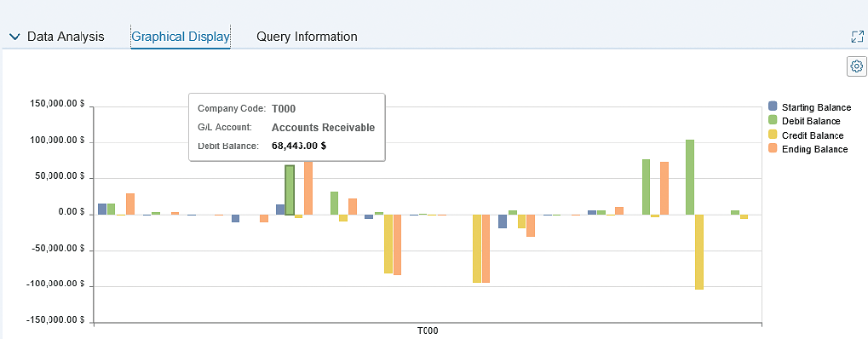868x339 pixels.
Task: Click Ending Balance orange legend swatch
Action: tap(773, 148)
